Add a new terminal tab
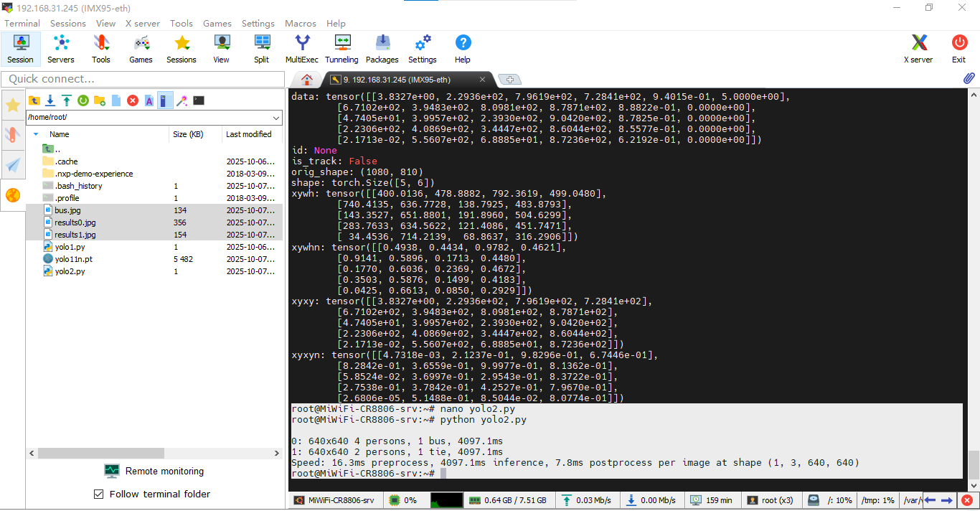The image size is (980, 511). pos(509,80)
